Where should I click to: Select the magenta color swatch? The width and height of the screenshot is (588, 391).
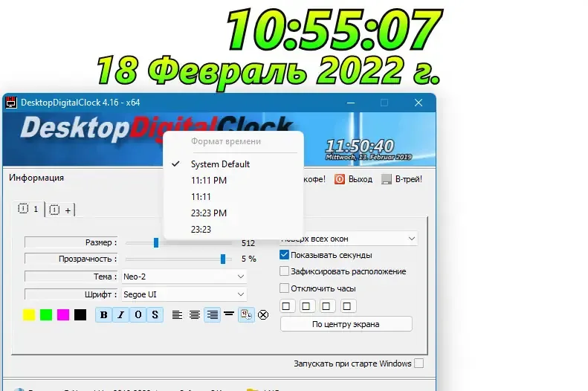click(x=63, y=315)
